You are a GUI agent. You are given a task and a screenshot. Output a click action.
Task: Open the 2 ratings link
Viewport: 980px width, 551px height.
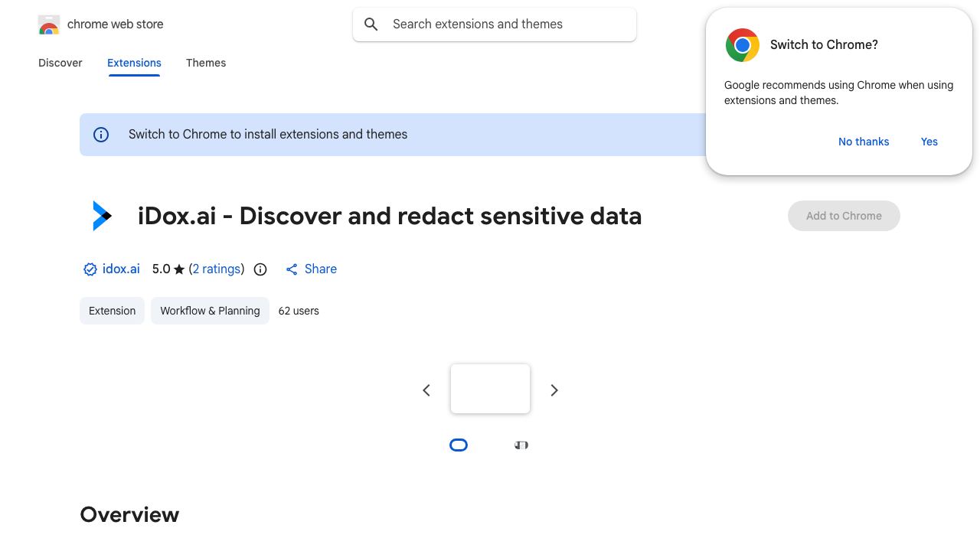point(217,269)
